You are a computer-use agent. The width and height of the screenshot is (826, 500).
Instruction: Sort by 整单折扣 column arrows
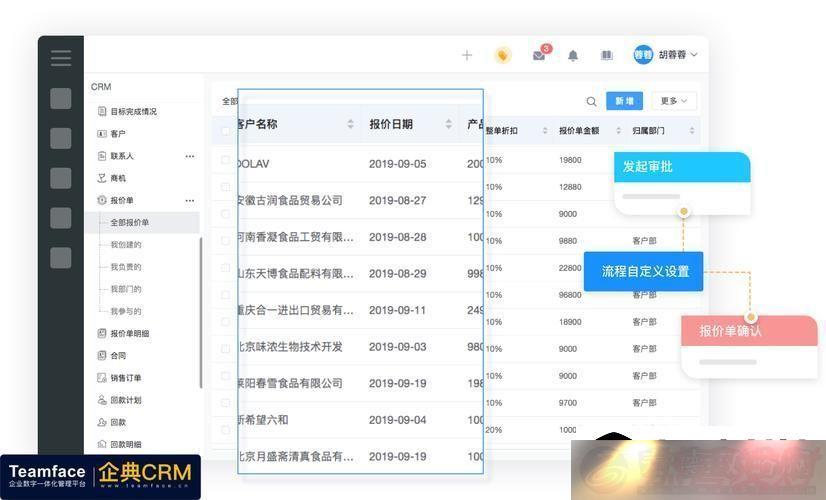tap(545, 130)
